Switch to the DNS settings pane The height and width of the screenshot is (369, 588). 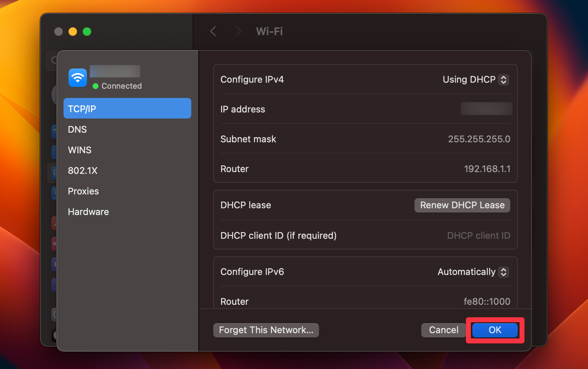pos(77,129)
